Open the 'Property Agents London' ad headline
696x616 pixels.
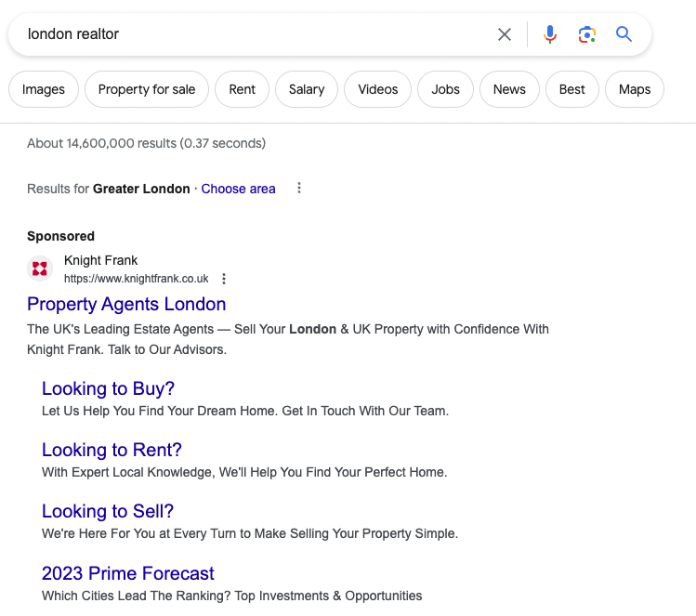[126, 304]
